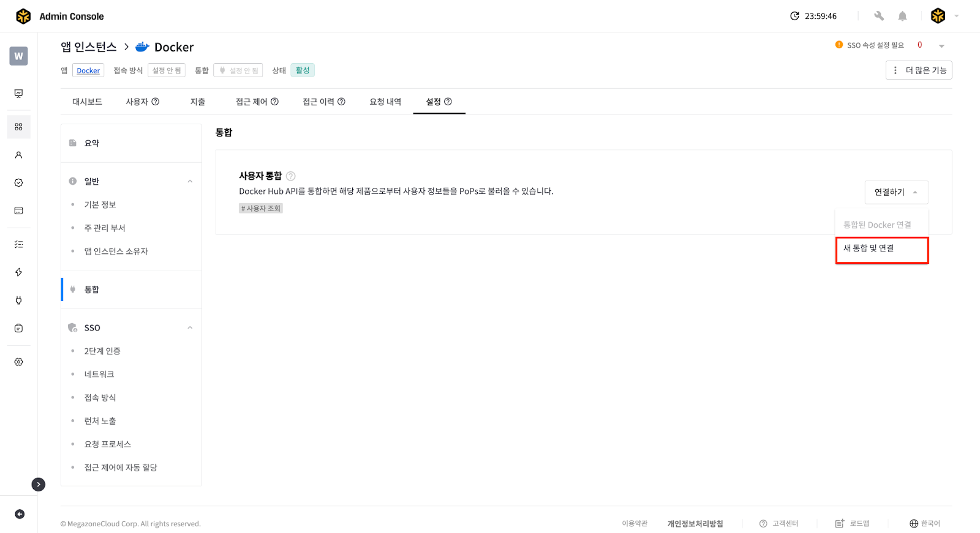Collapse the SSO section
Viewport: 980px width, 533px height.
[190, 327]
